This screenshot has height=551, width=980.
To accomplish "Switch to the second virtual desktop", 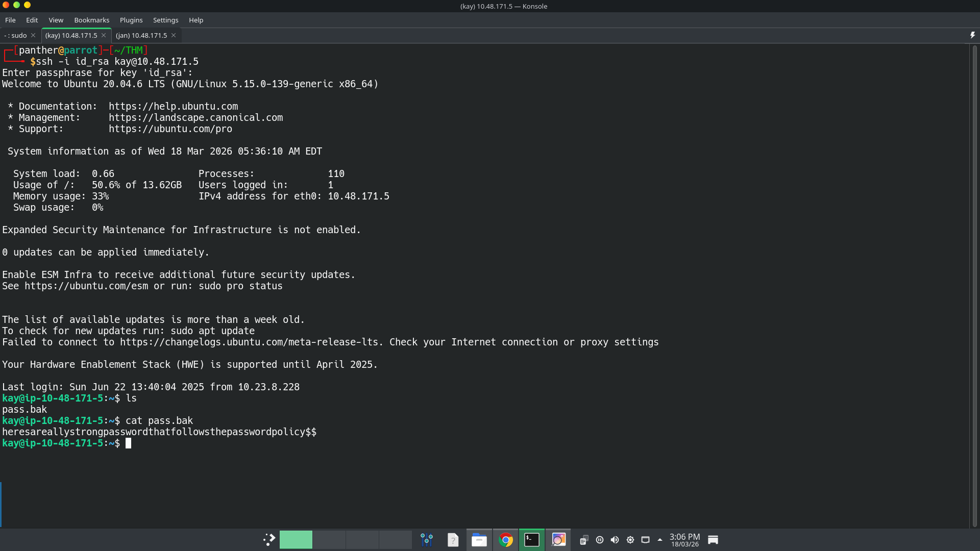I will [x=329, y=540].
